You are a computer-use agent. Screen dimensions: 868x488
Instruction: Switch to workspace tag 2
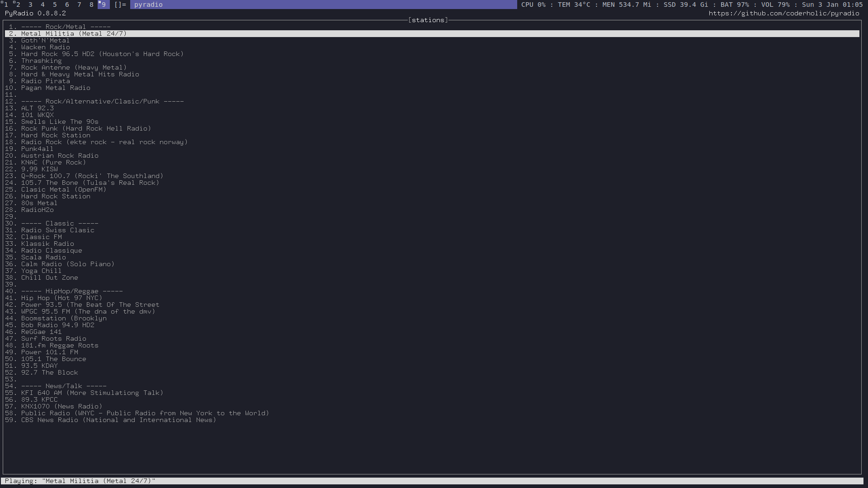18,5
